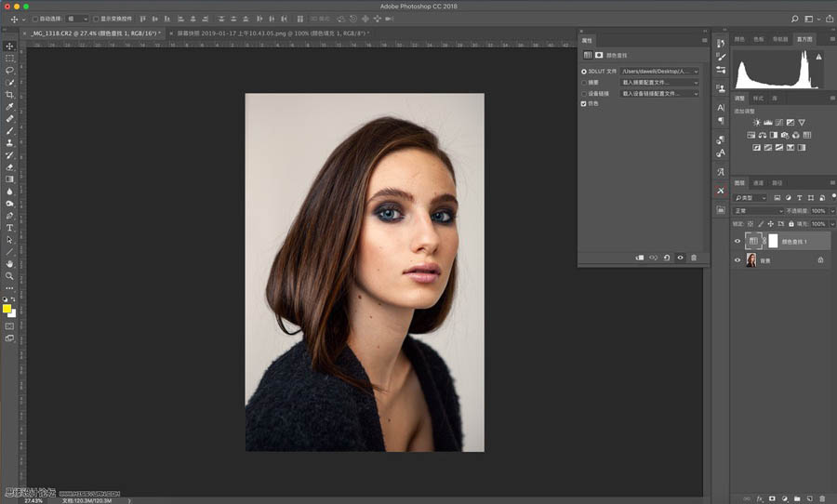
Task: Switch to the second document tab (png)
Action: (270, 33)
